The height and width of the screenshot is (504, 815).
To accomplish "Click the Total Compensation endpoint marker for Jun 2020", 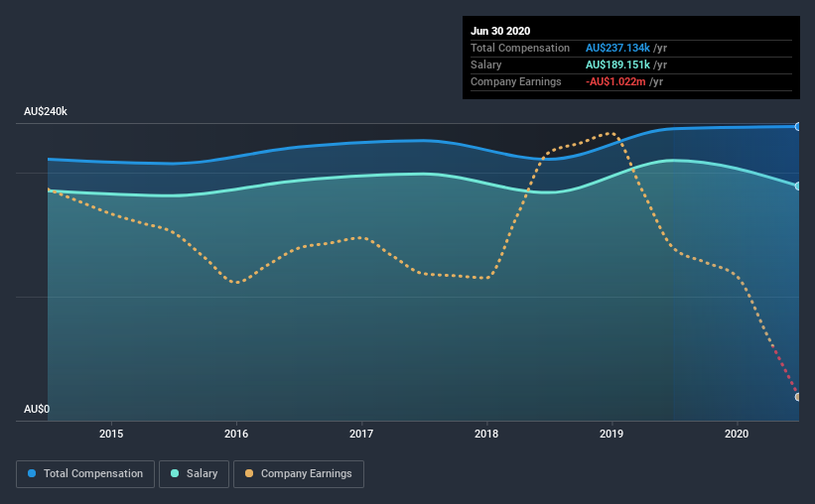I will tap(798, 126).
